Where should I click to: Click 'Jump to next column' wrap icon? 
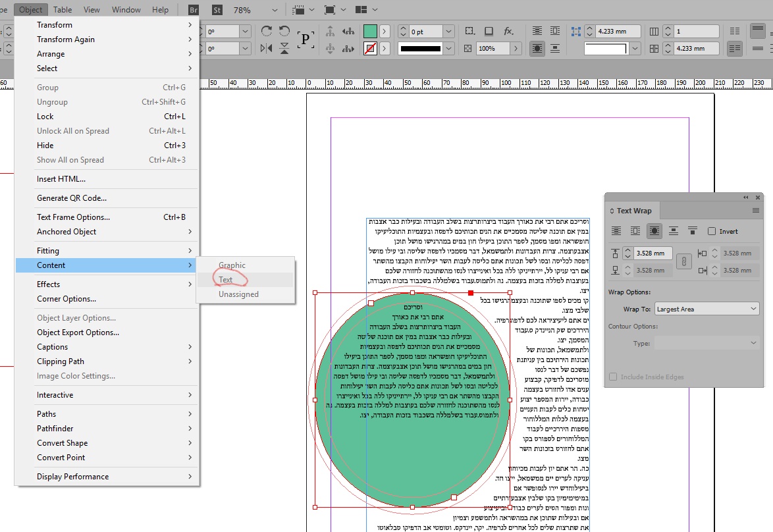[692, 231]
